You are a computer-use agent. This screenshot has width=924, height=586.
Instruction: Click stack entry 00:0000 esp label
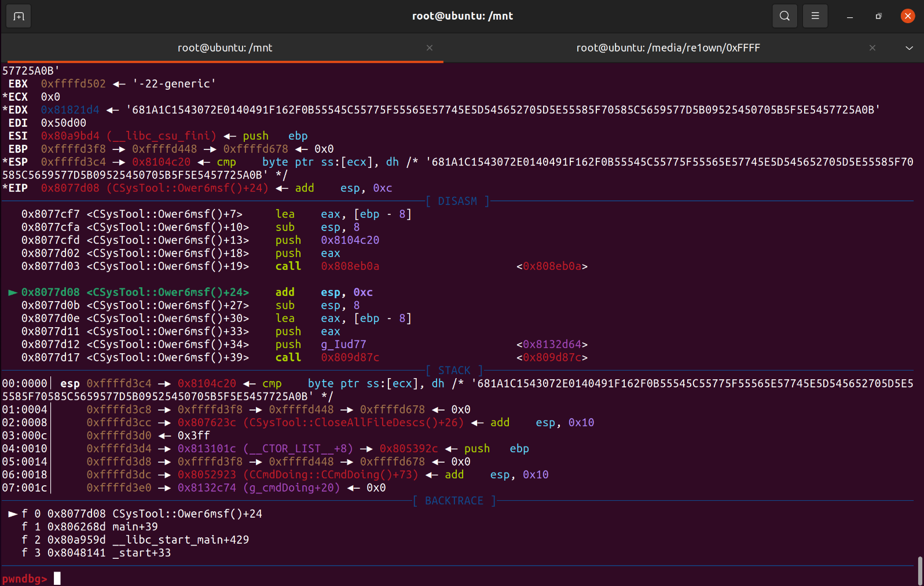70,383
